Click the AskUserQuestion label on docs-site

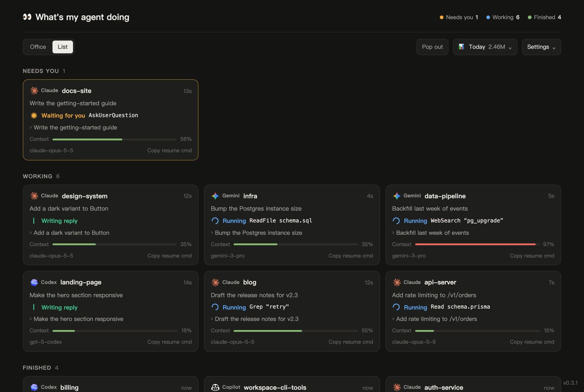coord(113,115)
